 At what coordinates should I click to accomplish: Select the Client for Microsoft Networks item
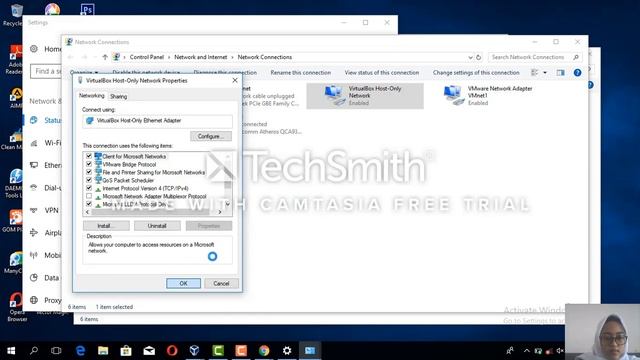click(x=134, y=156)
